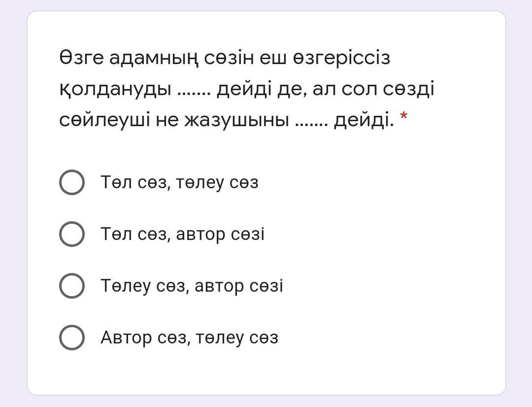Pick the "Төлеу сөз, автор сөзі" radio button
Viewport: 532px width, 407px height.
click(x=72, y=286)
